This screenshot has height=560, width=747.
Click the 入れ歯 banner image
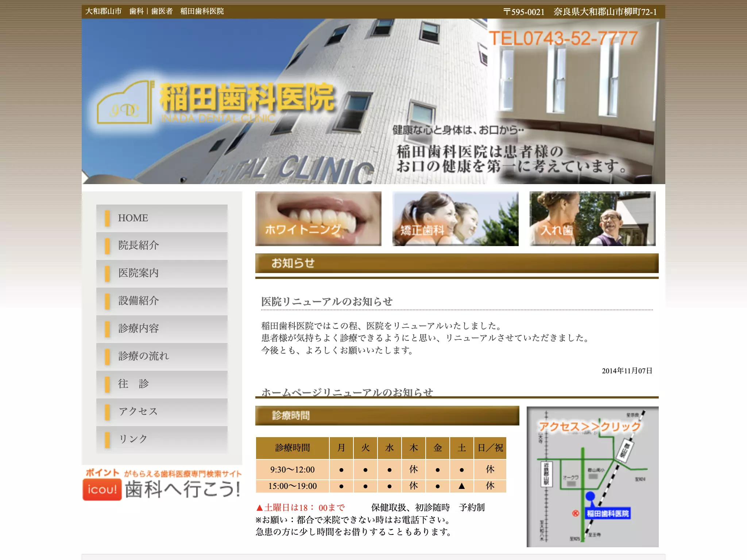click(593, 219)
